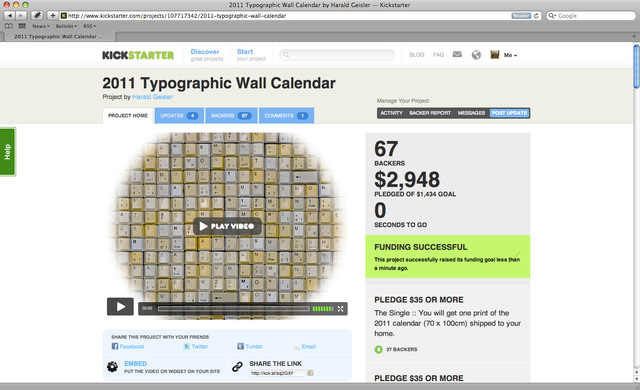The width and height of the screenshot is (640, 390).
Task: Click the user avatar icon
Action: click(495, 55)
